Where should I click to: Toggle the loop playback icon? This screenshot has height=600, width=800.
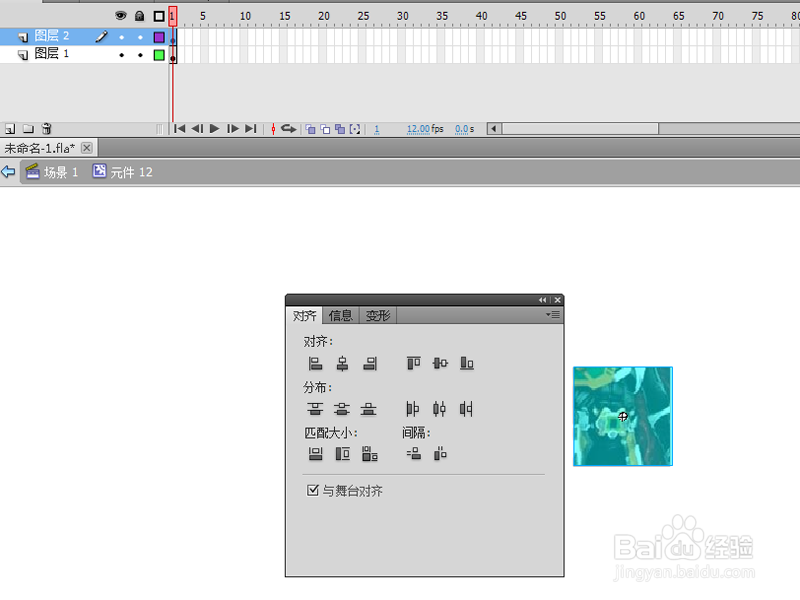[x=289, y=129]
